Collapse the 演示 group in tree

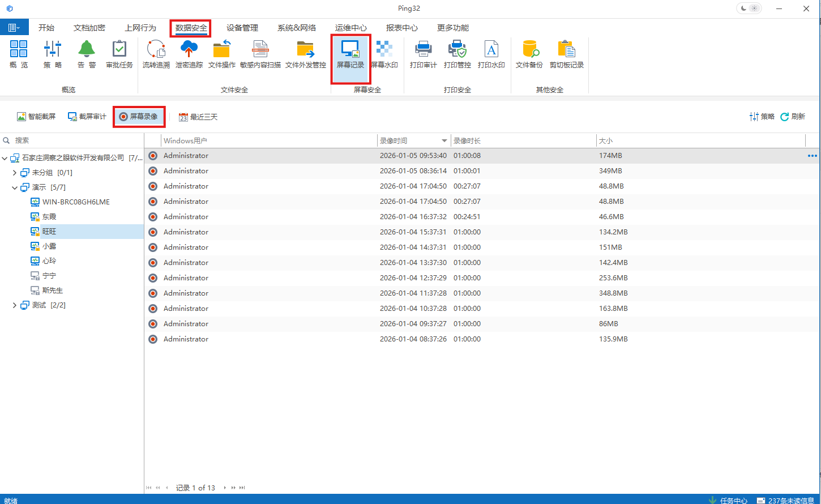[15, 187]
